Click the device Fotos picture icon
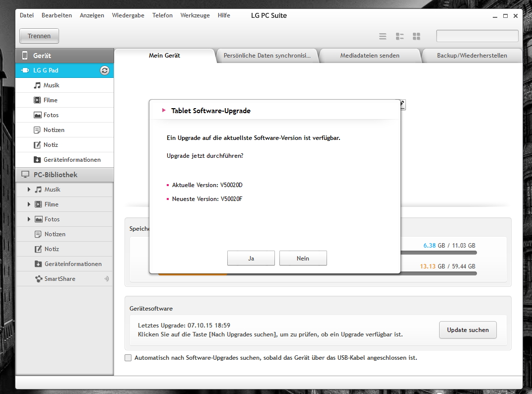 37,115
